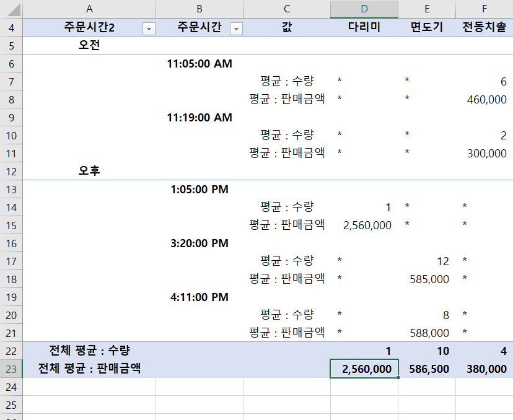Click the 오후 group cell
513x420 pixels.
point(89,171)
